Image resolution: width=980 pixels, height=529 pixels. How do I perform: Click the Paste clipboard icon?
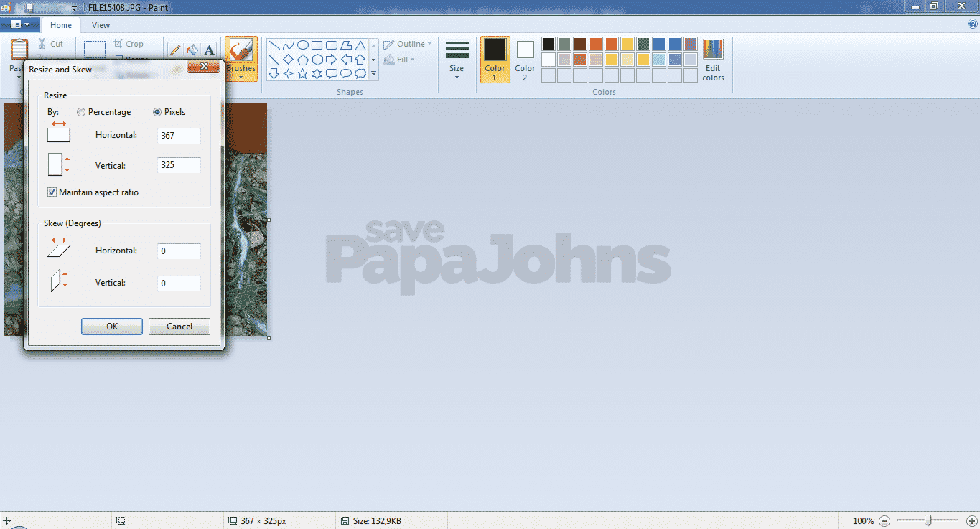19,50
